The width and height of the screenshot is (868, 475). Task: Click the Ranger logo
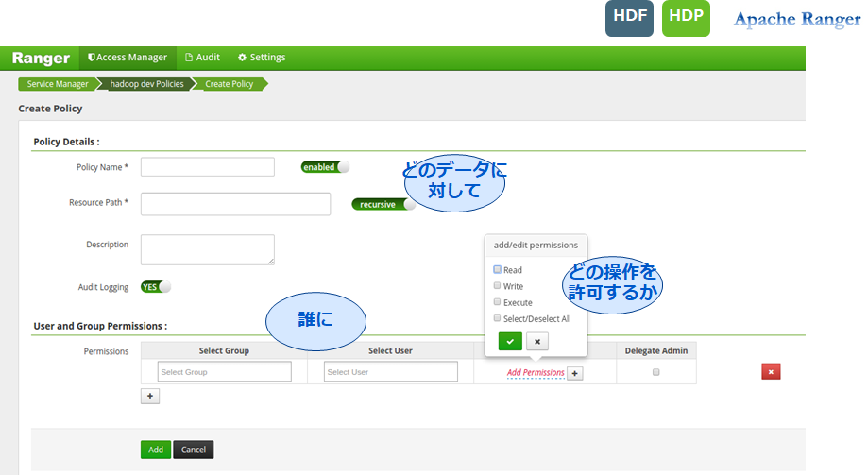41,58
